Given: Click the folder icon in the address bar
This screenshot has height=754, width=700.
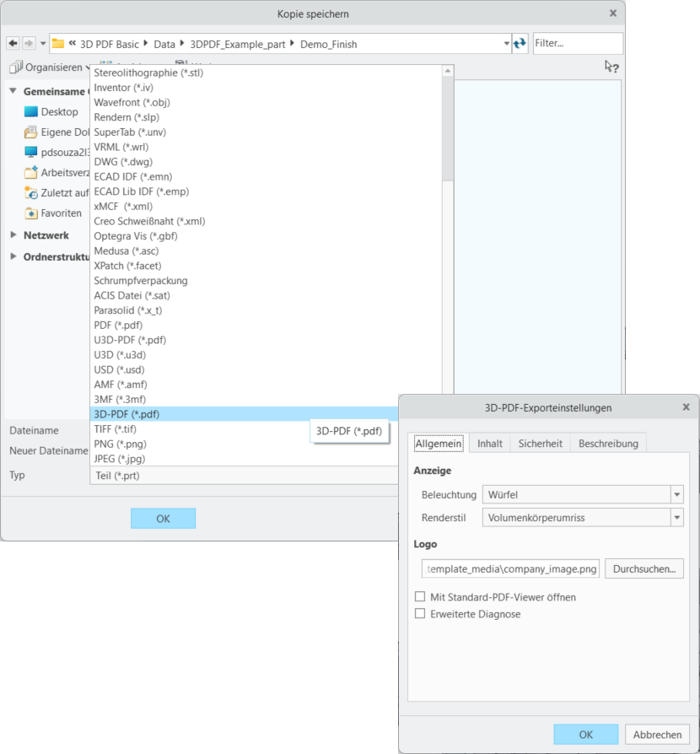Looking at the screenshot, I should 58,44.
